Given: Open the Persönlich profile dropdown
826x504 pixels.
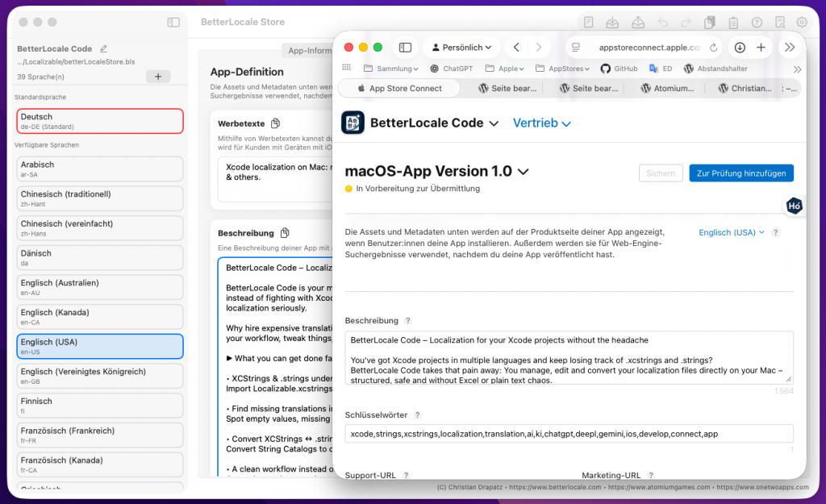Looking at the screenshot, I should pos(461,48).
